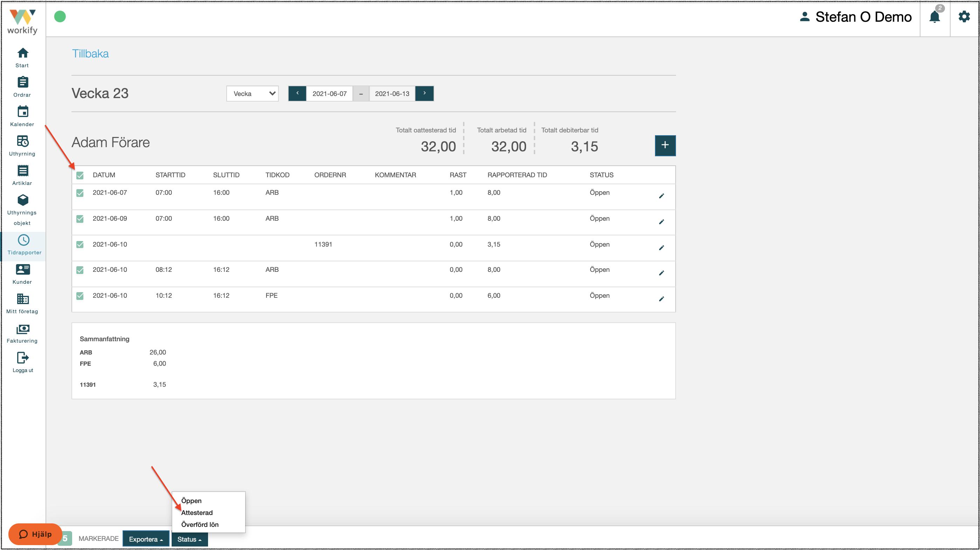
Task: Sort by DATUM column header
Action: click(104, 175)
